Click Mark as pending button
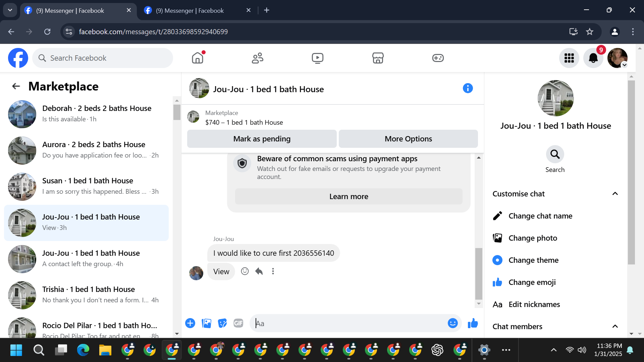Screen dimensions: 644x362 262,139
